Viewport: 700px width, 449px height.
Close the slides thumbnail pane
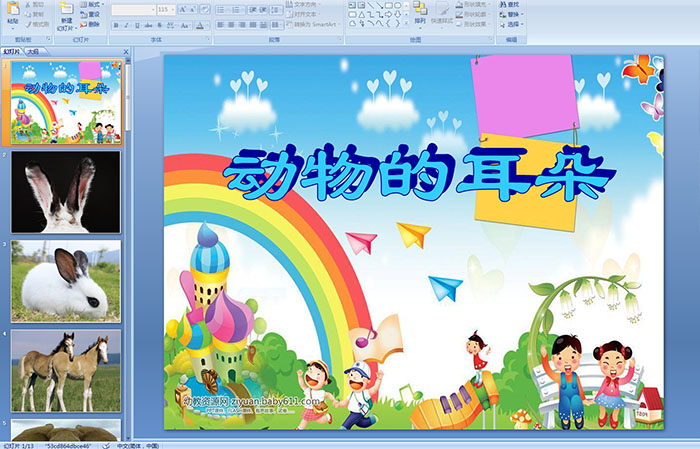[x=126, y=52]
